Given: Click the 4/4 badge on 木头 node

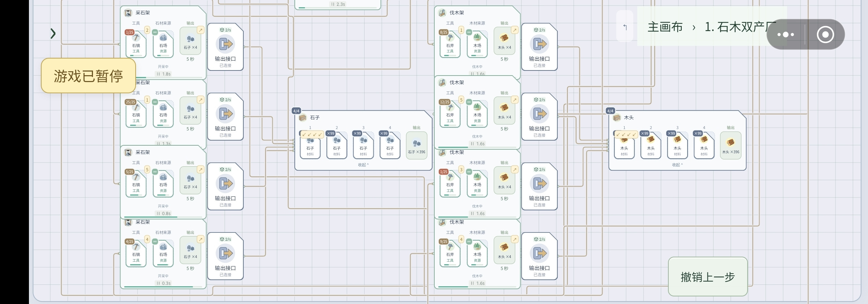Looking at the screenshot, I should 610,111.
